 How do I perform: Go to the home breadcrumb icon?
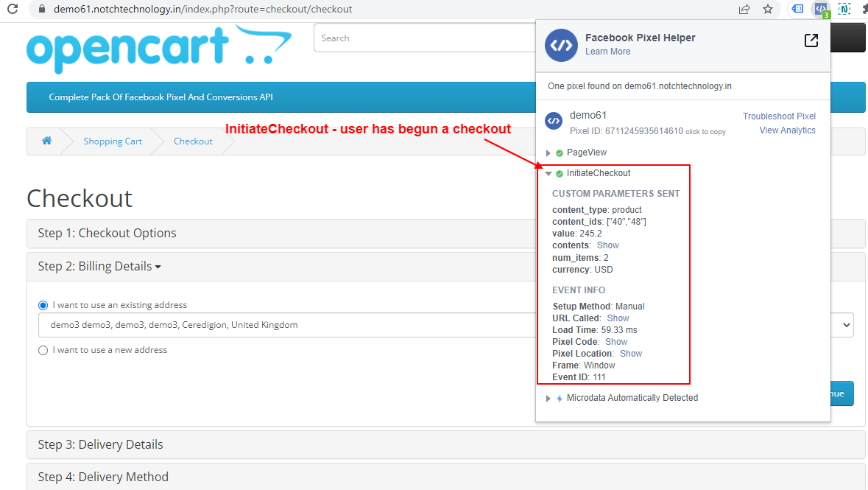click(47, 141)
